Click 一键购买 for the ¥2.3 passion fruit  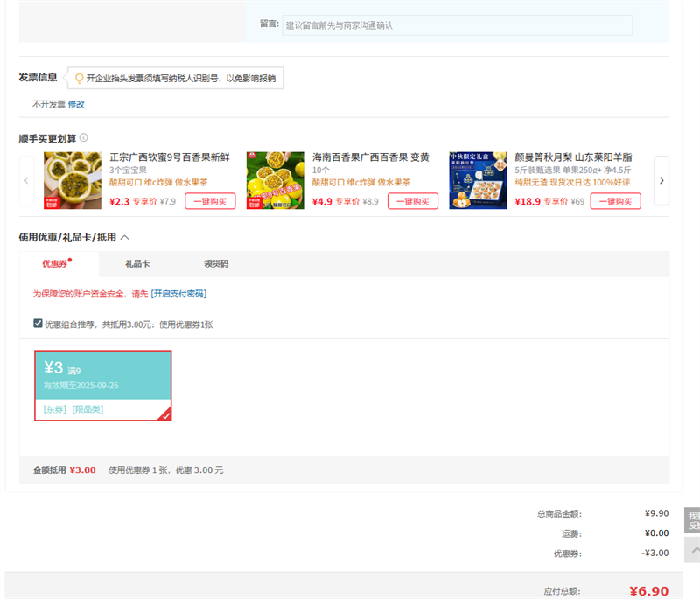coord(210,201)
